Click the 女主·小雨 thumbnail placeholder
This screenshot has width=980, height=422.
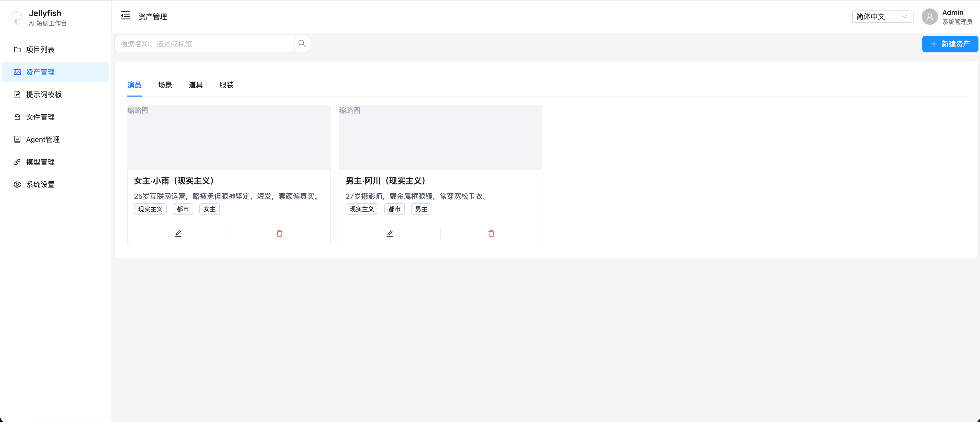click(228, 137)
